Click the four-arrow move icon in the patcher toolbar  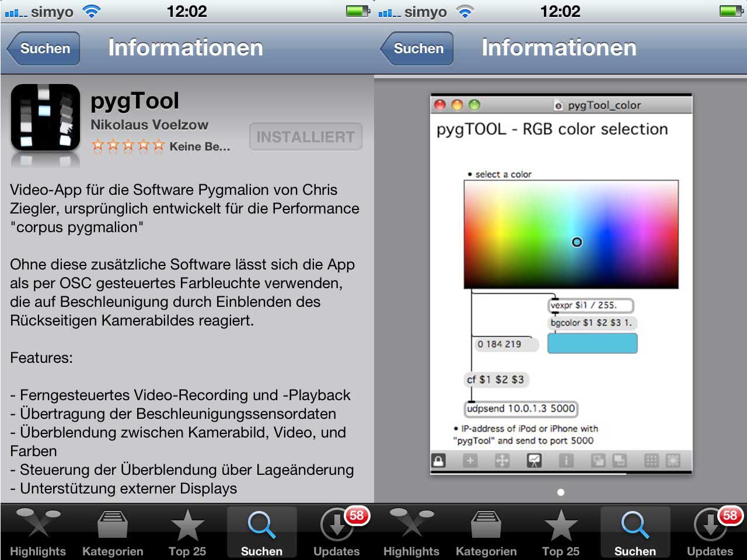(502, 461)
